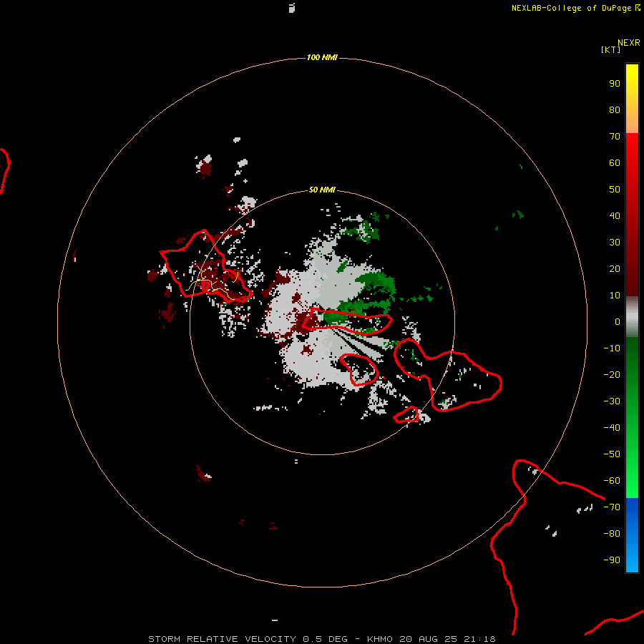Click the 50 value on the velocity scale
644x644 pixels.
pos(615,190)
